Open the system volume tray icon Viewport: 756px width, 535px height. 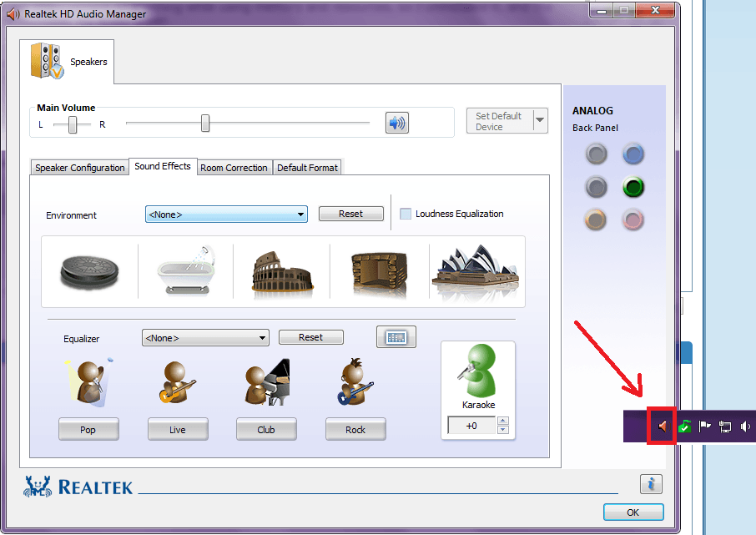tap(745, 426)
